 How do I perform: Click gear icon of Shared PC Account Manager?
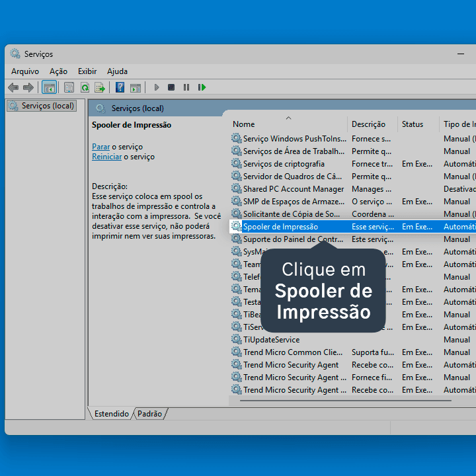point(236,188)
